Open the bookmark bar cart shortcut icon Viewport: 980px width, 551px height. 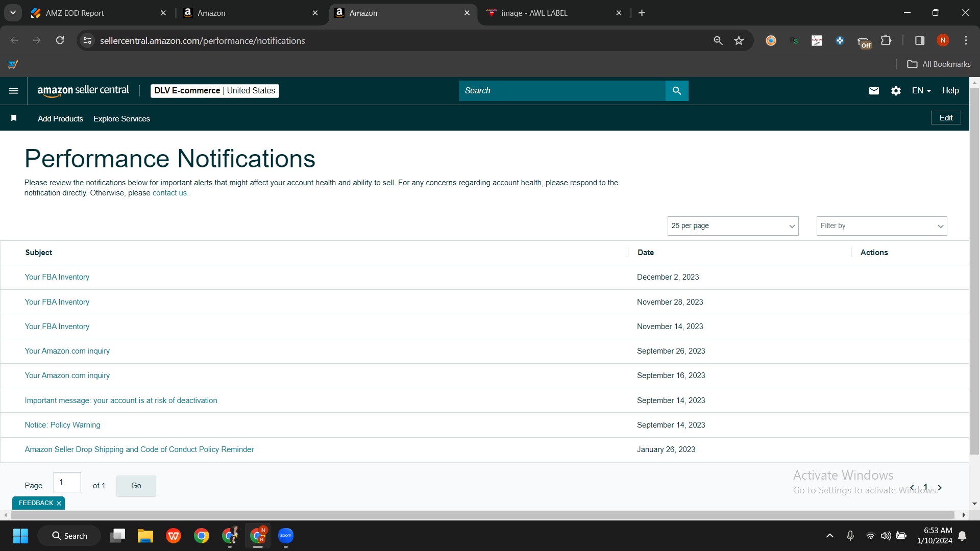click(13, 64)
